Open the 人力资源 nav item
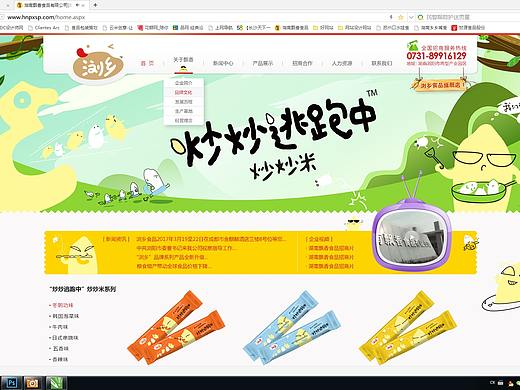Screen dimensions: 520x390 (342, 63)
